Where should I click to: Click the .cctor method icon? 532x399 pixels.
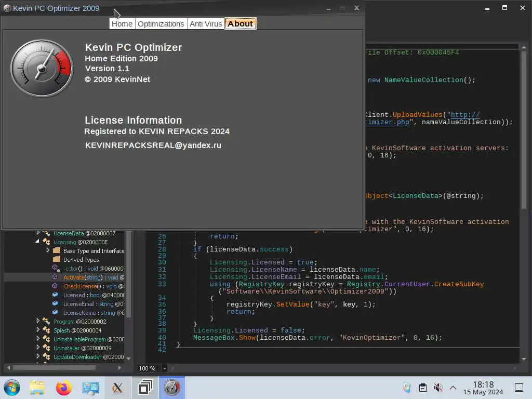[56, 268]
